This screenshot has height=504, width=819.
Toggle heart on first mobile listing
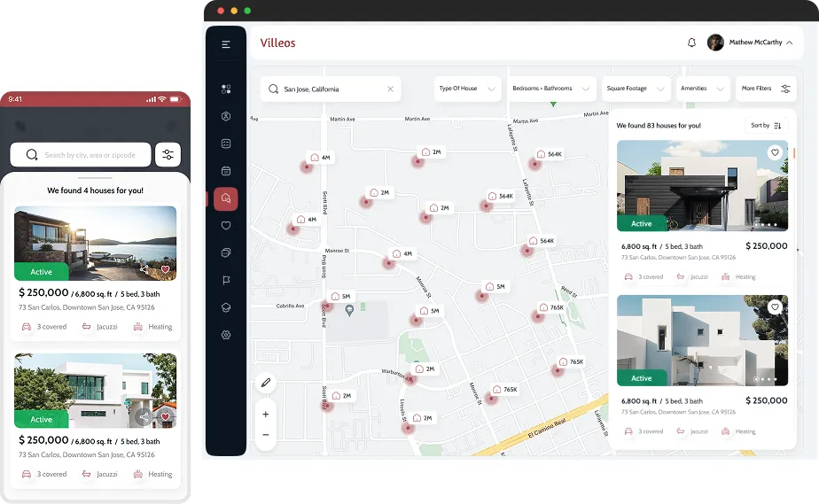click(165, 269)
